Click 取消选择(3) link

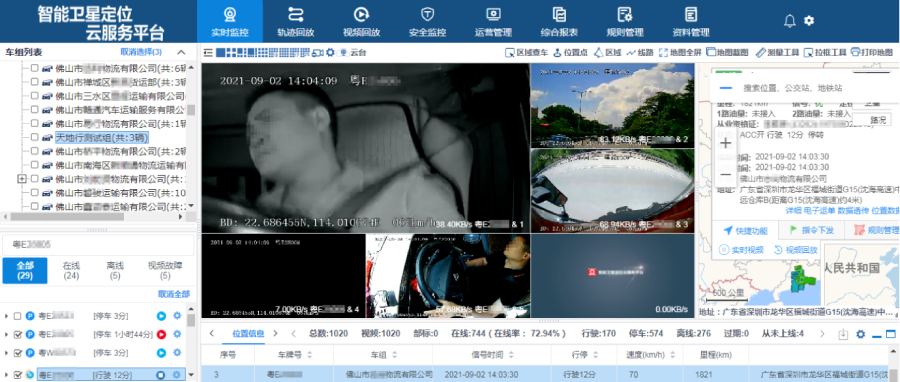pos(141,52)
